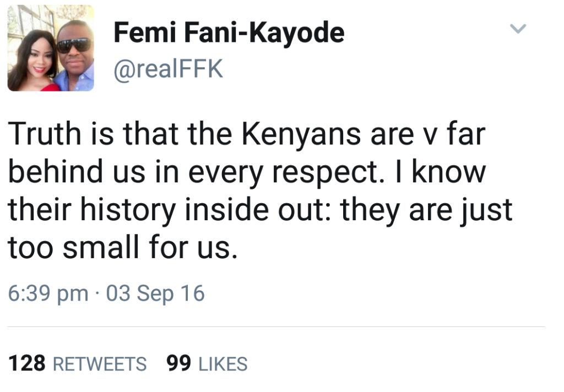View the 99 Likes list
This screenshot has height=392, width=564.
(207, 364)
